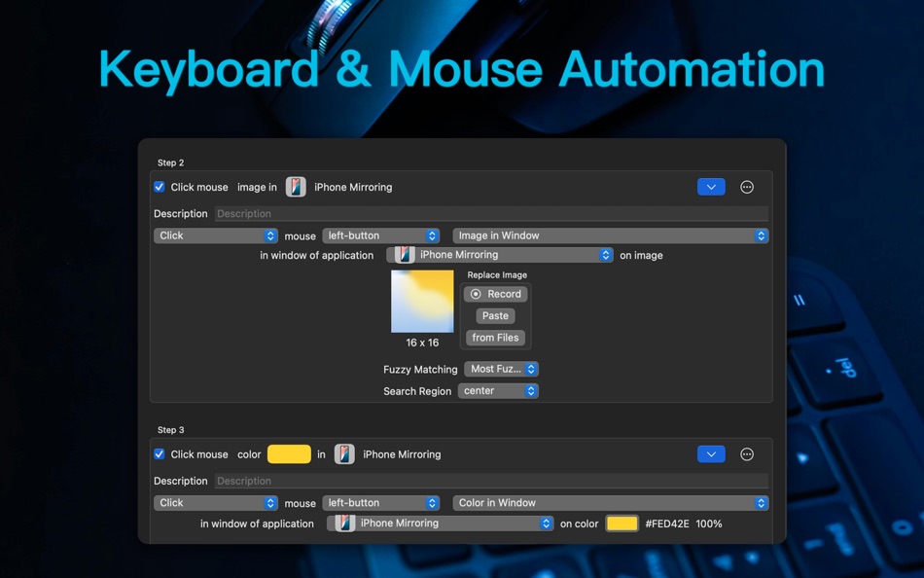Click the Paste image button
The image size is (924, 578).
(496, 315)
